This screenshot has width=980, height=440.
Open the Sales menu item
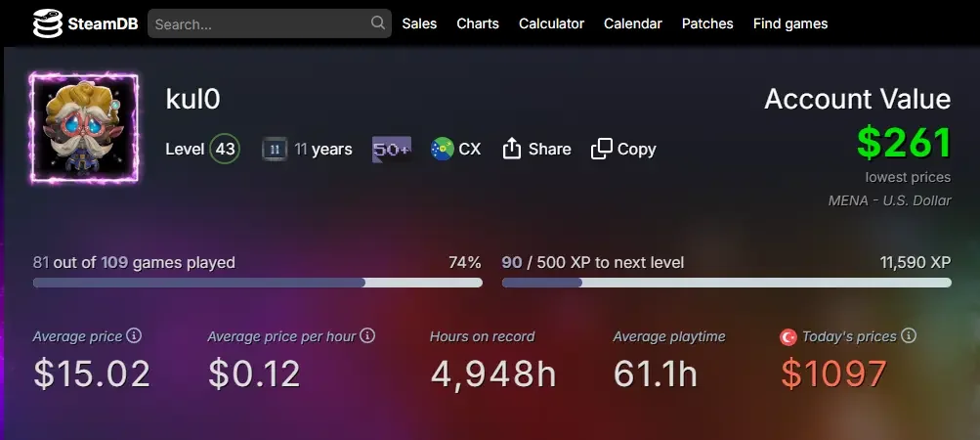pos(419,23)
